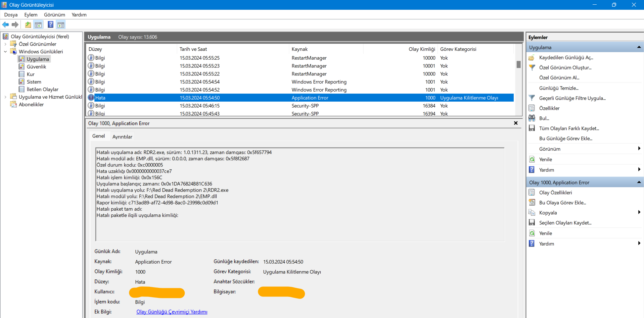This screenshot has height=318, width=644.
Task: Sort by the Düzey column header
Action: 132,49
